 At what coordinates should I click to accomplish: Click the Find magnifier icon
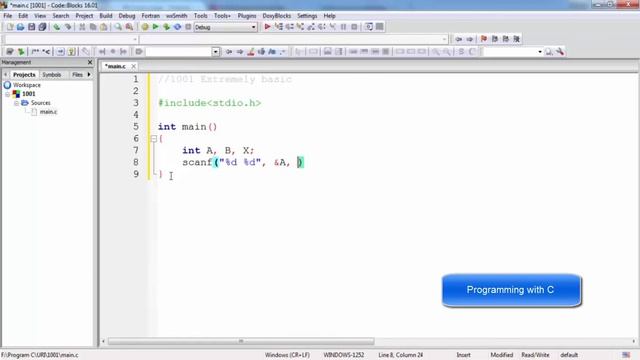click(118, 27)
